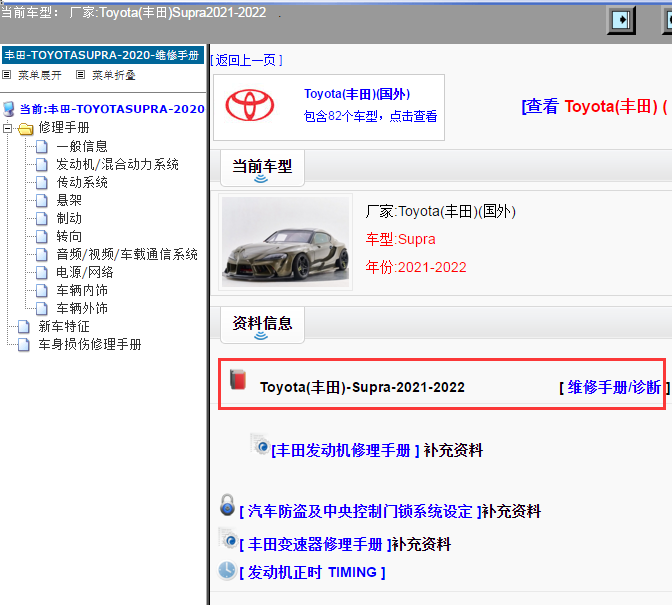Click 菜单折叠 to collapse menu
Screen dimensions: 672x605
tap(114, 75)
